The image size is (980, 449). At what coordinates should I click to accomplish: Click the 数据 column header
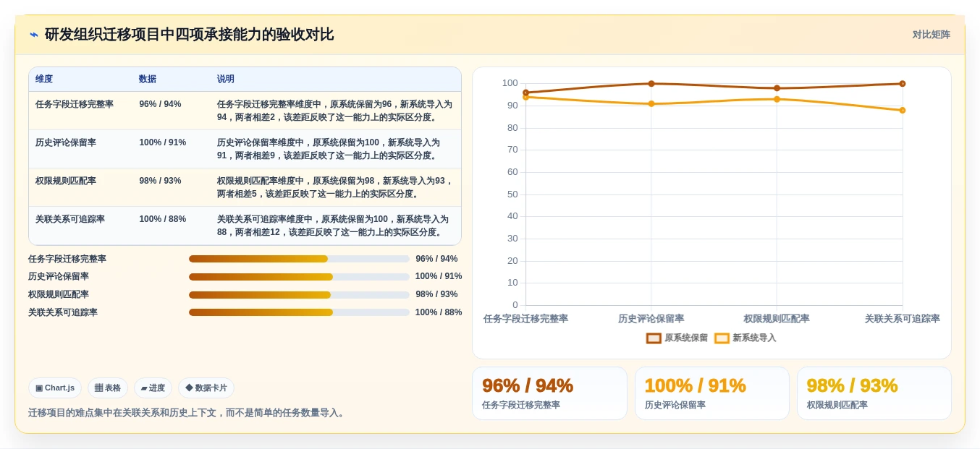click(x=148, y=80)
